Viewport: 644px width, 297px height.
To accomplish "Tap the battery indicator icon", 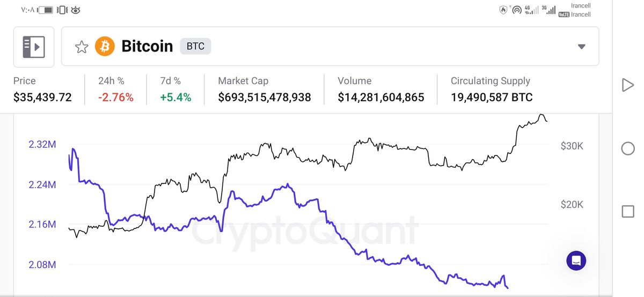I will coord(46,10).
